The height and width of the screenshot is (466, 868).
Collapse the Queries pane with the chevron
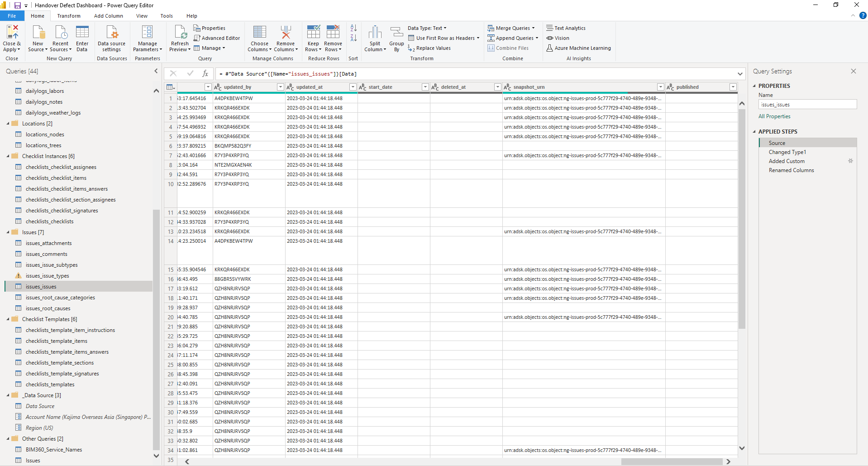click(x=156, y=71)
